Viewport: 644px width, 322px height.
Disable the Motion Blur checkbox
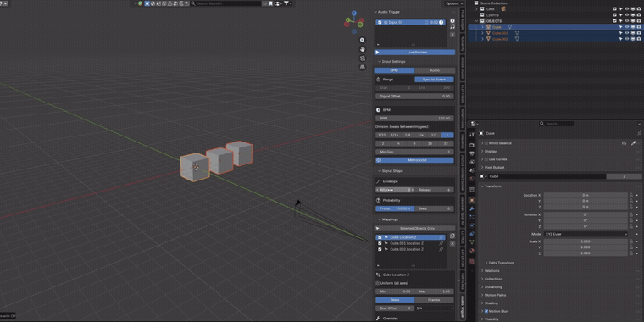[x=486, y=311]
